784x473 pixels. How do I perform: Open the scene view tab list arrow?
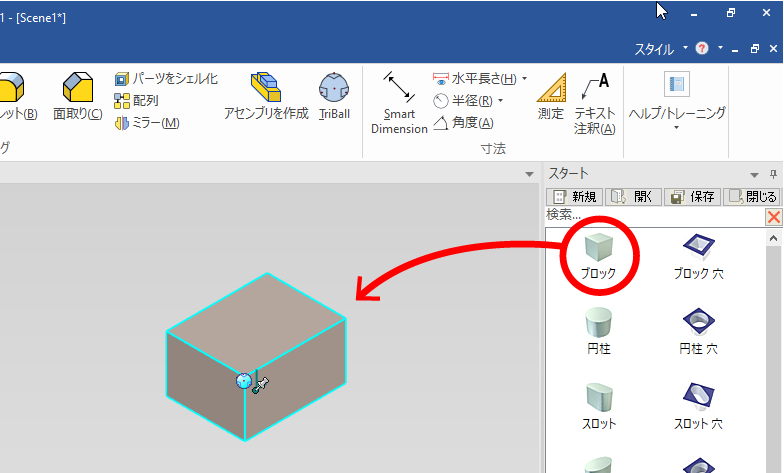[530, 174]
